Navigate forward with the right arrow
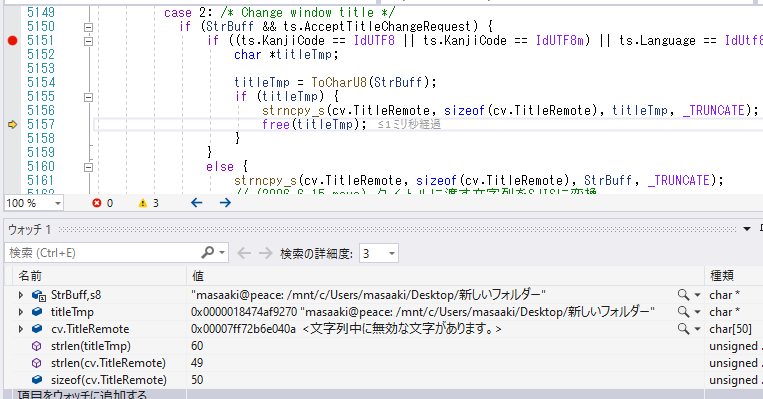 click(225, 202)
